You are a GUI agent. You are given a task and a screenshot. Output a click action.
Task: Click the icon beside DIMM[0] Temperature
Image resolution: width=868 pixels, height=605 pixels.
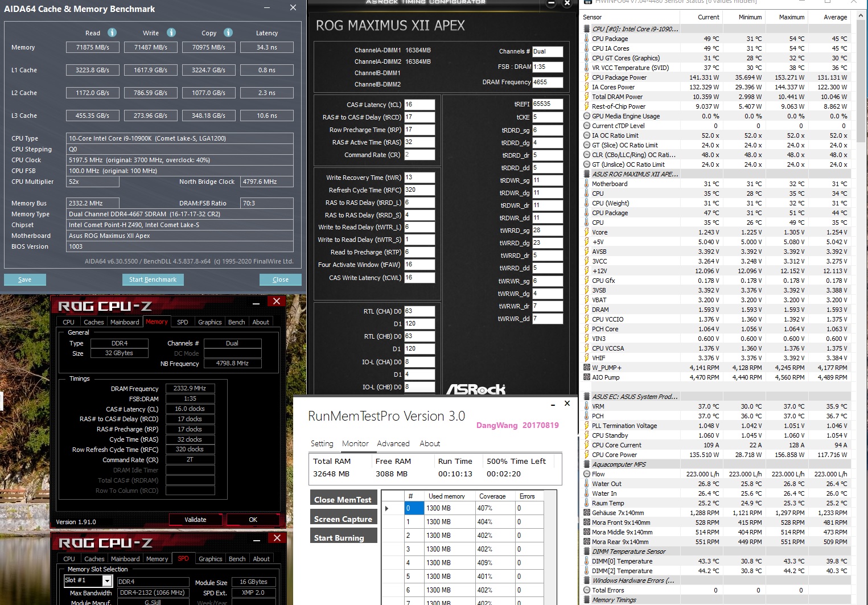587,561
